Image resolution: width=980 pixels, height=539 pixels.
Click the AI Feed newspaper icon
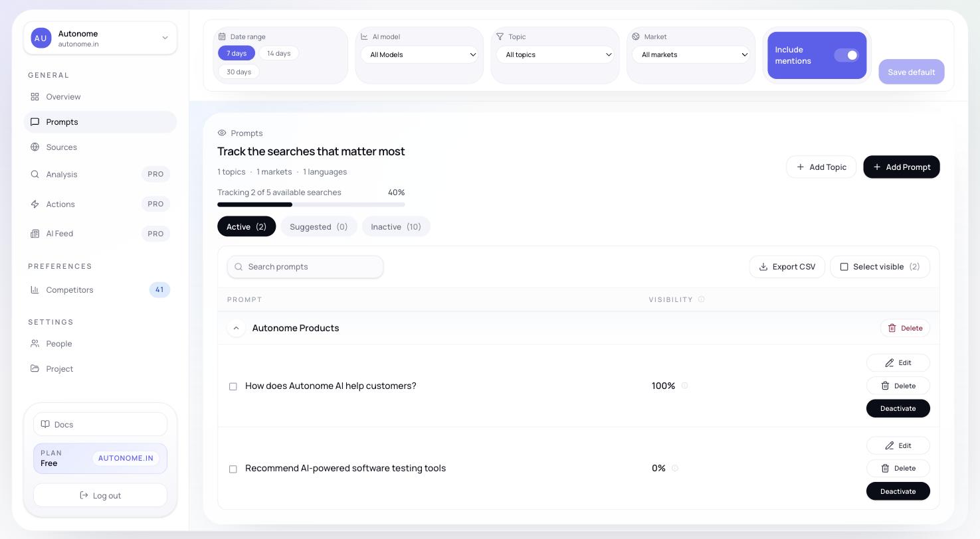(35, 234)
